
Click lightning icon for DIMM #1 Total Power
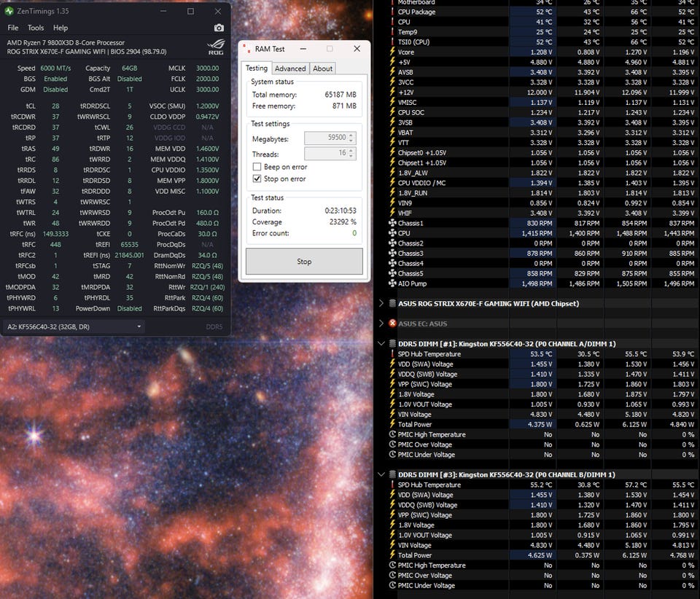(392, 424)
